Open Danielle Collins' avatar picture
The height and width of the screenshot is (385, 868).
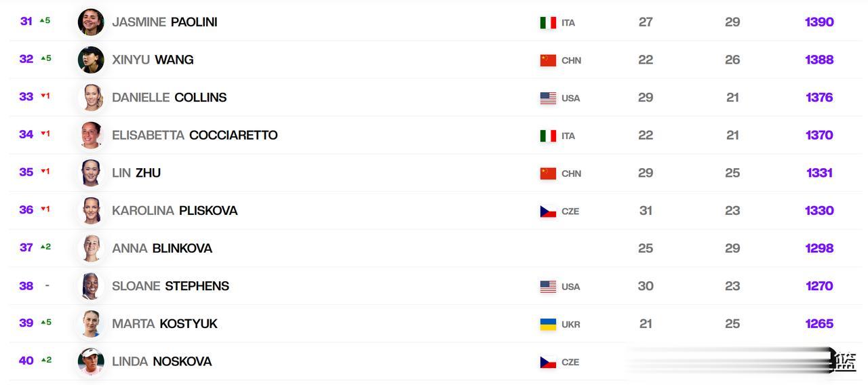click(91, 98)
